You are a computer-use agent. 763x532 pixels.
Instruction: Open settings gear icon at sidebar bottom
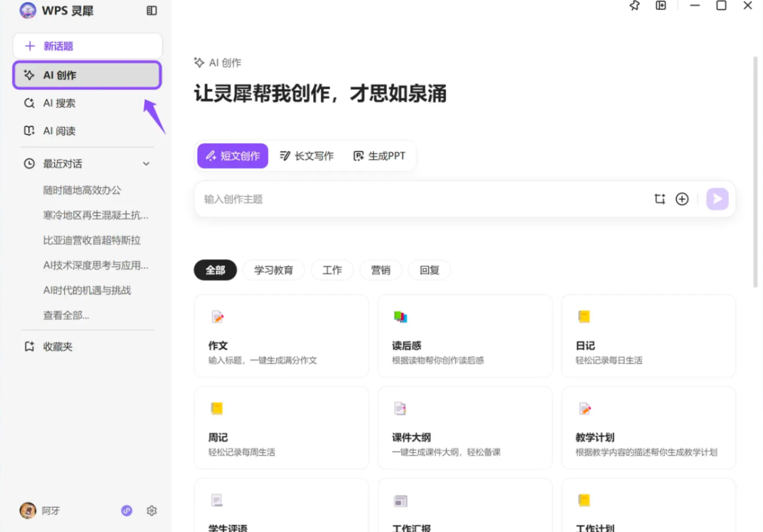click(x=152, y=511)
